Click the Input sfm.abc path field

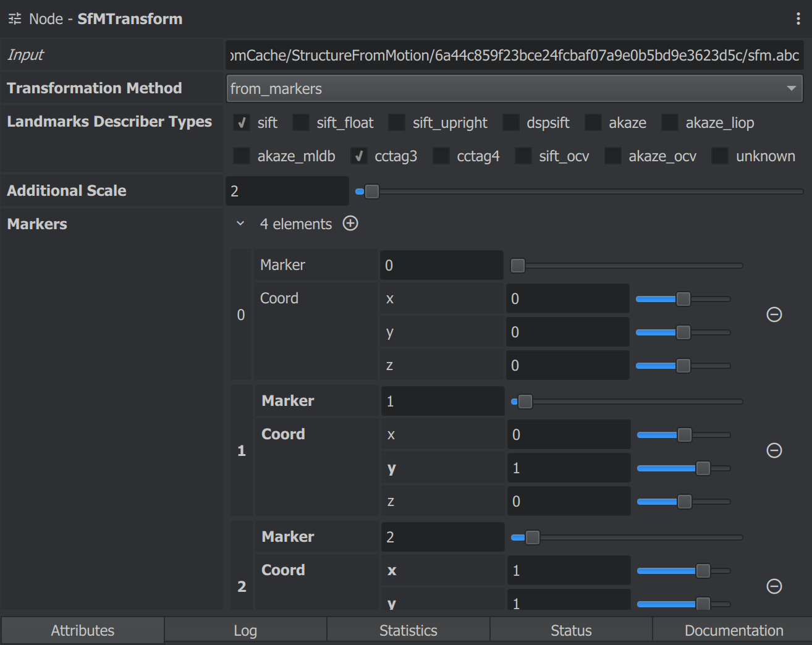513,55
